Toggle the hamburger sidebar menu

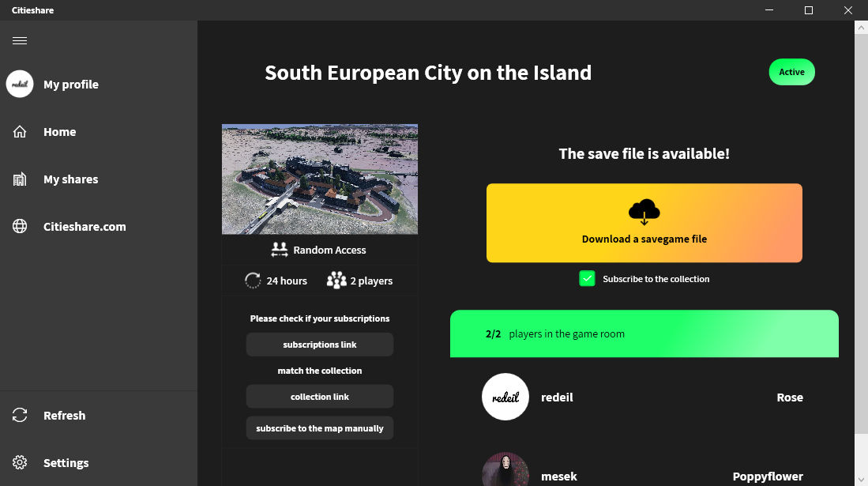[x=20, y=40]
